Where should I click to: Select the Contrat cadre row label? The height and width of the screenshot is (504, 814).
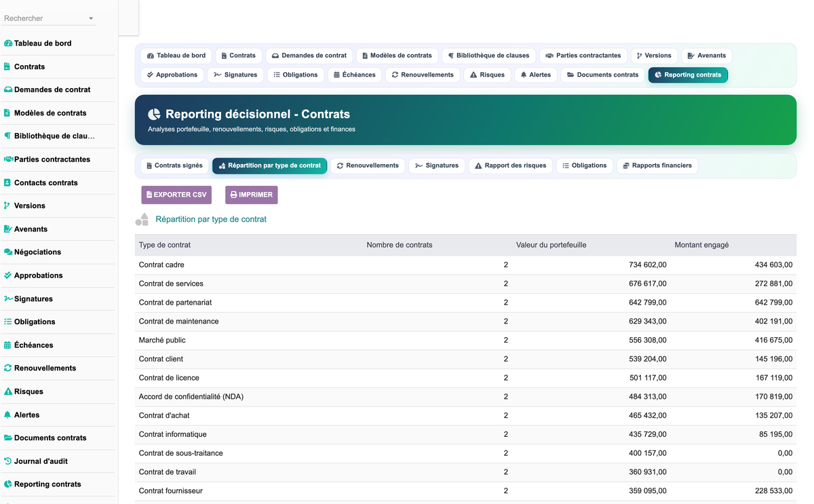pos(161,265)
